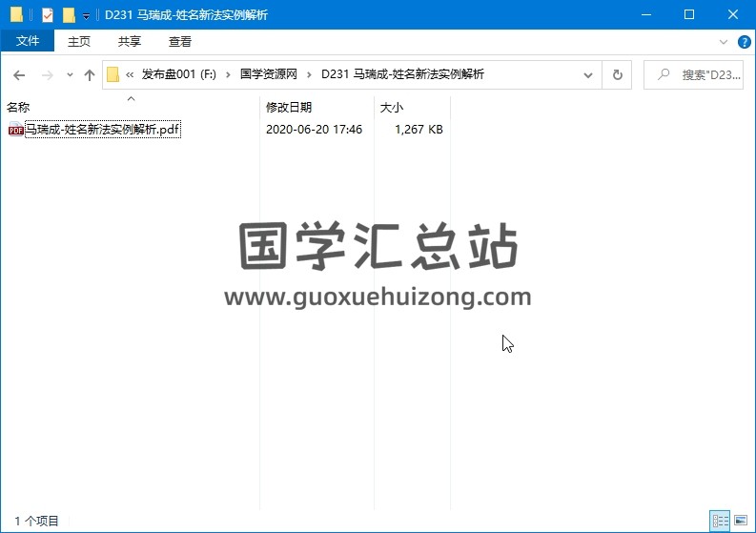This screenshot has height=533, width=756.
Task: Click the PDF icon of 马瑞成 file
Action: (16, 130)
